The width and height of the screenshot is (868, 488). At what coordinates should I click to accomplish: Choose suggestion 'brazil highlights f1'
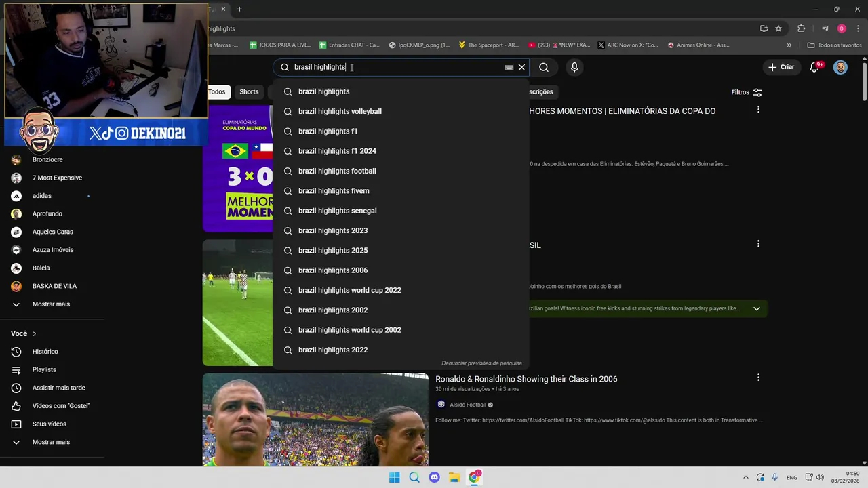[401, 131]
